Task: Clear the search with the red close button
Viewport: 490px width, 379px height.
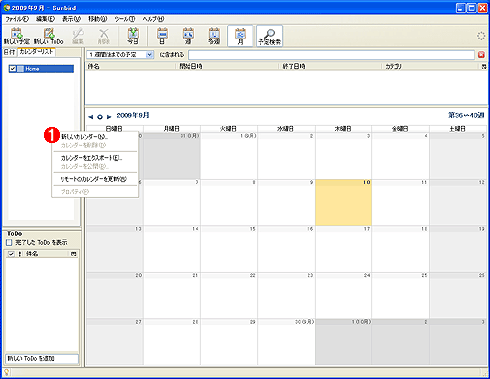Action: 481,55
